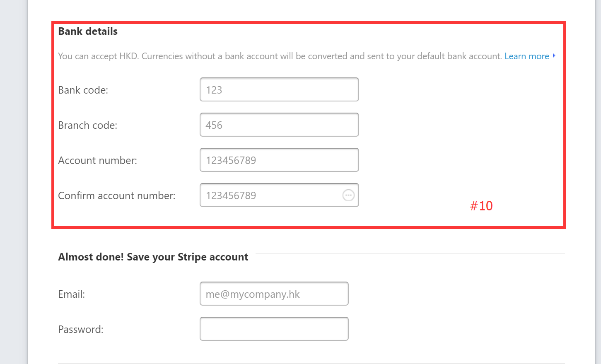Screen dimensions: 601x364
Task: Click the password manager icon in confirm field
Action: [348, 195]
